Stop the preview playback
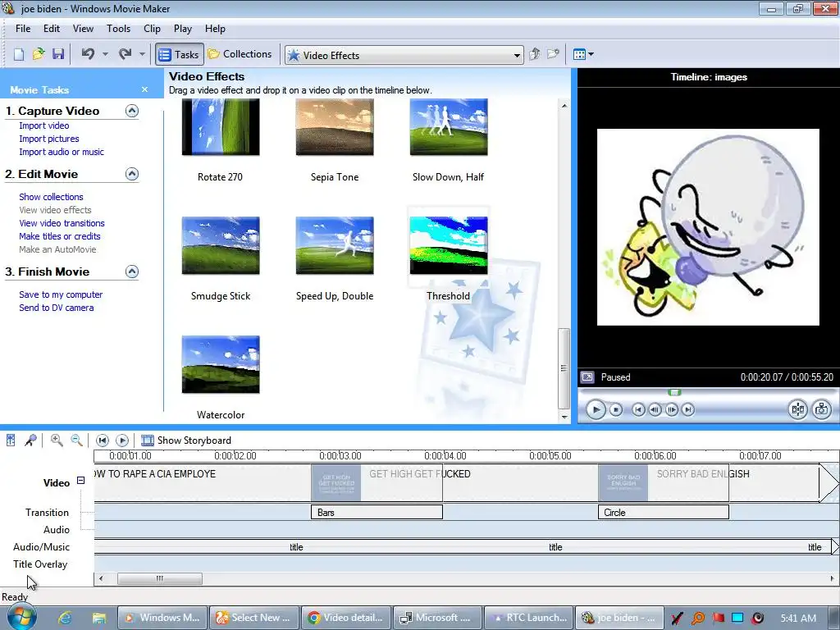 coord(616,410)
